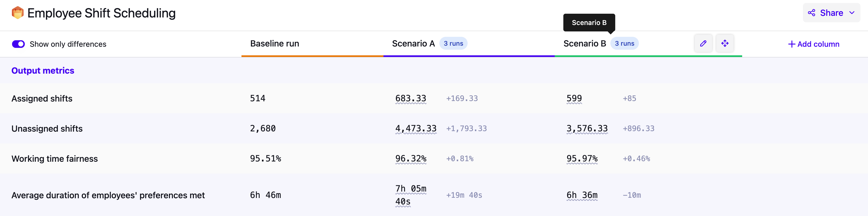
Task: Open the Share button
Action: 831,13
